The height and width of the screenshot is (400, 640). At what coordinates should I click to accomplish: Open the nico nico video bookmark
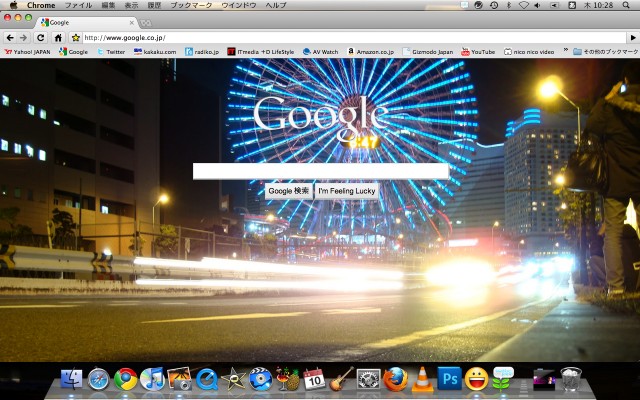529,52
